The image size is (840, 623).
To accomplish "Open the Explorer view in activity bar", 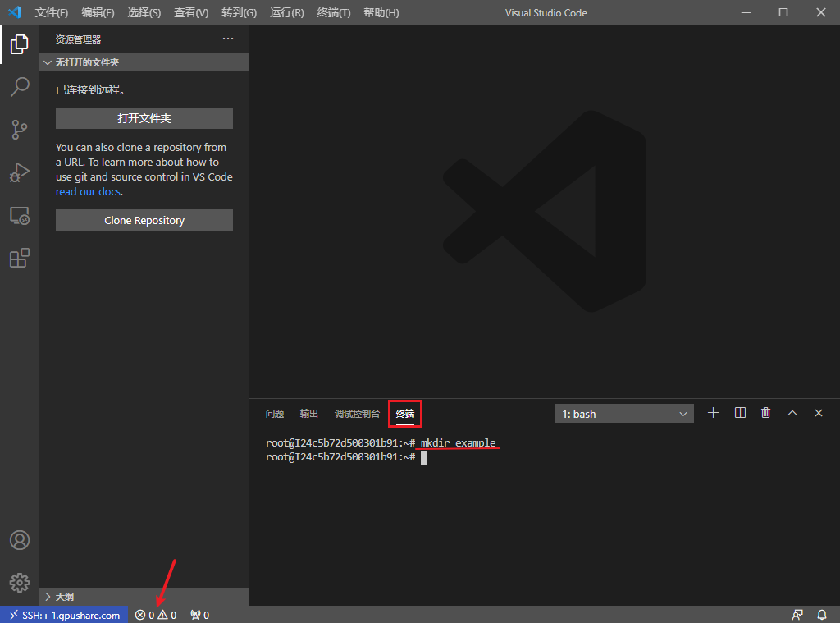I will pos(20,44).
